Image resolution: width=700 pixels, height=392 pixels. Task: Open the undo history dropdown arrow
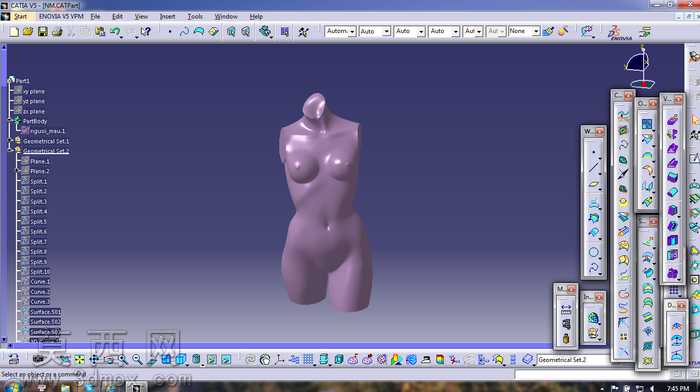(121, 37)
